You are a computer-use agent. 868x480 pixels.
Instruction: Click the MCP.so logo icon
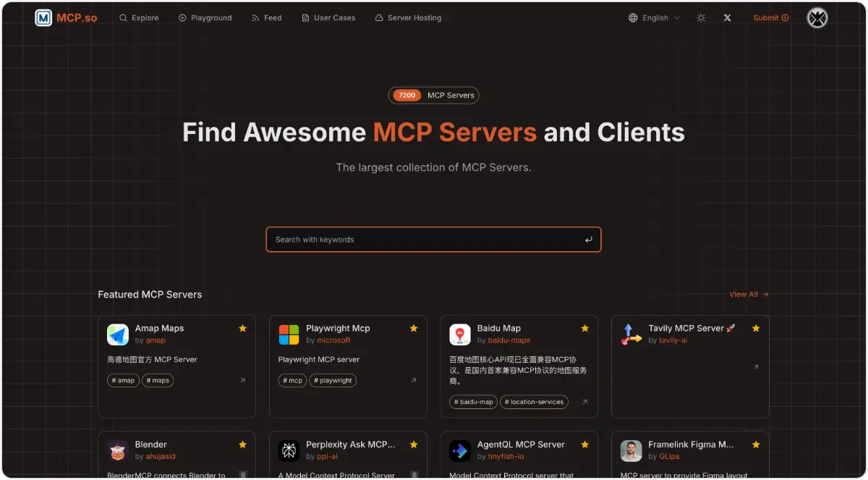click(43, 18)
